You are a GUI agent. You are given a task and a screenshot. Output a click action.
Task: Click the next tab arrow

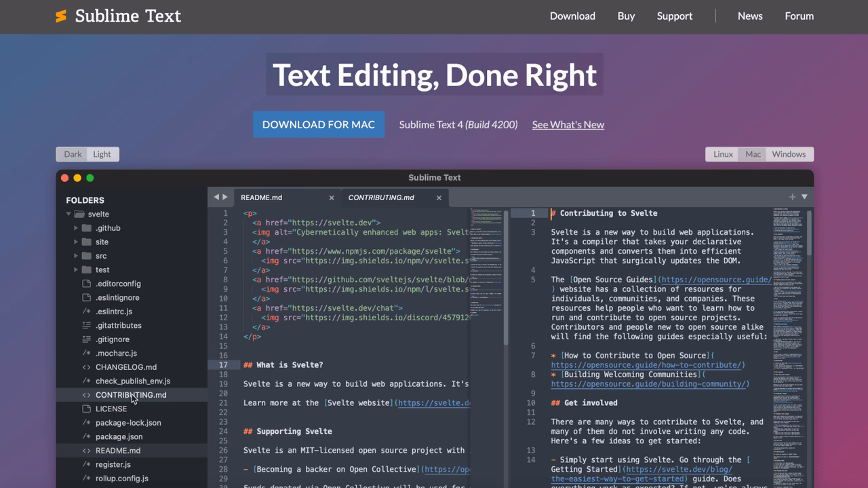coord(225,197)
